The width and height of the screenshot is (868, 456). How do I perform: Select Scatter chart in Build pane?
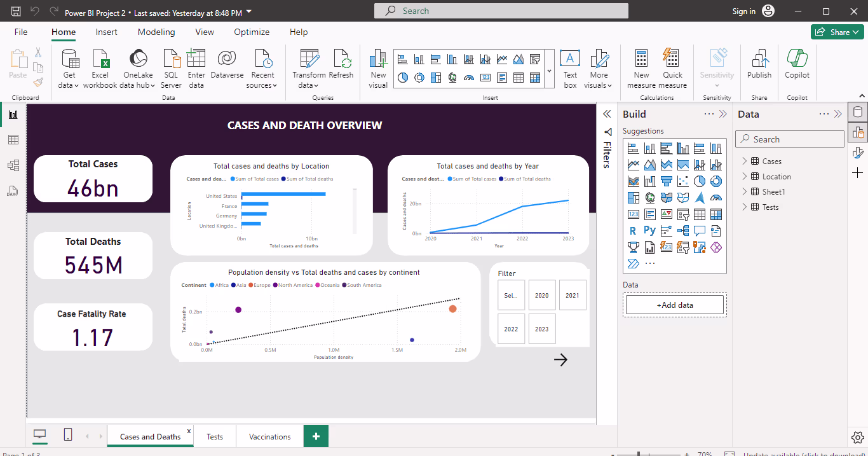point(683,181)
